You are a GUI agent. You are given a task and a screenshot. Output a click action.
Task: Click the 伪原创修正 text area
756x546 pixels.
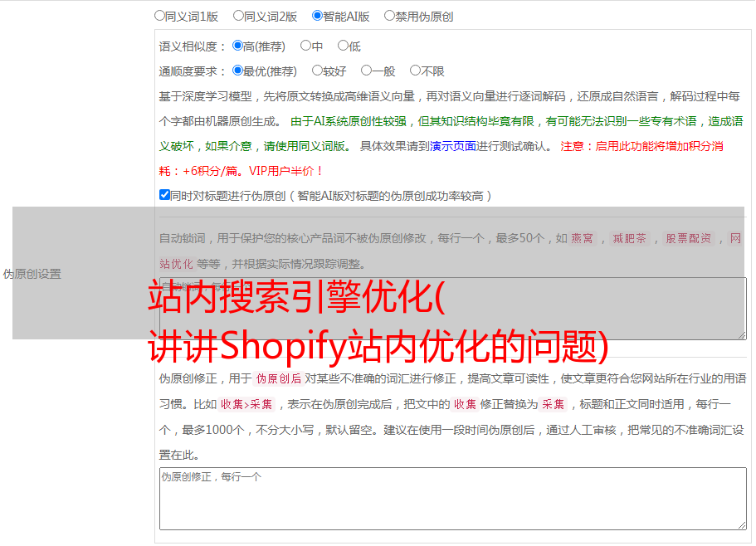click(453, 499)
